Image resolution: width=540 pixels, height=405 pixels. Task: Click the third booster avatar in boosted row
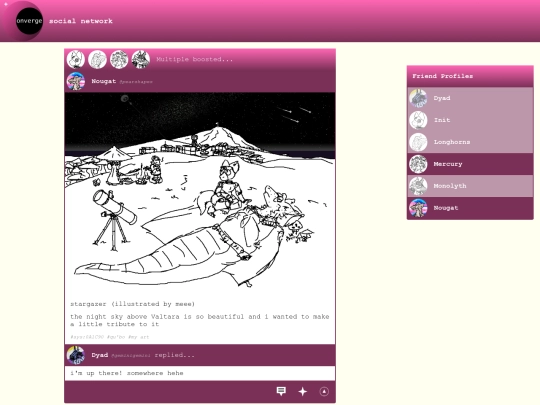(119, 59)
